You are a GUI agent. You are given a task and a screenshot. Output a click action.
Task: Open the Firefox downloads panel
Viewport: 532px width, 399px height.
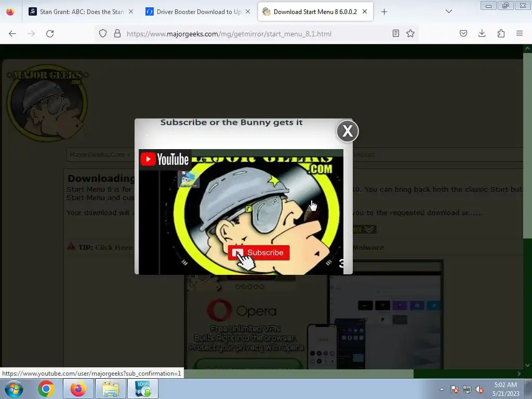click(482, 33)
